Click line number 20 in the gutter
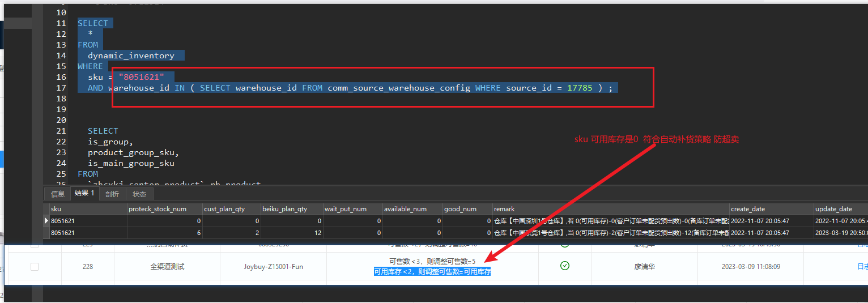 tap(61, 120)
